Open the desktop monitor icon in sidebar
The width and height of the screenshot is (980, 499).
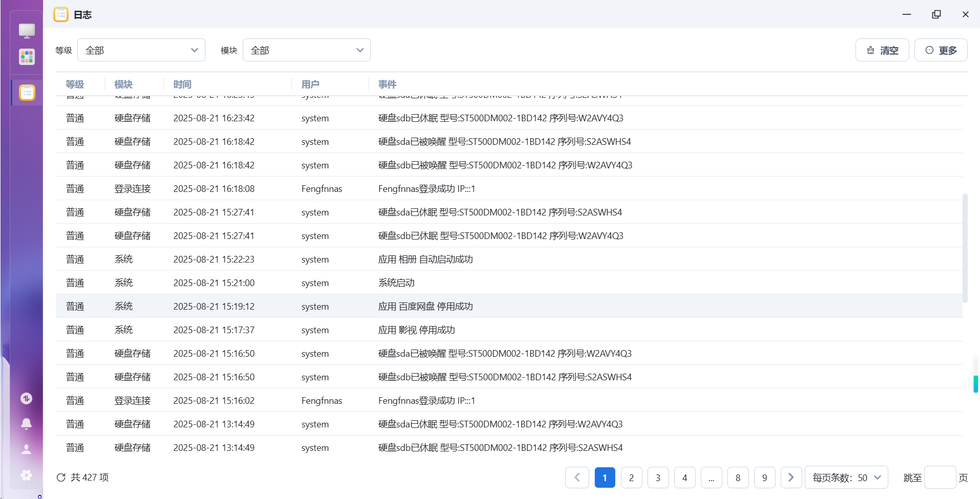coord(27,31)
